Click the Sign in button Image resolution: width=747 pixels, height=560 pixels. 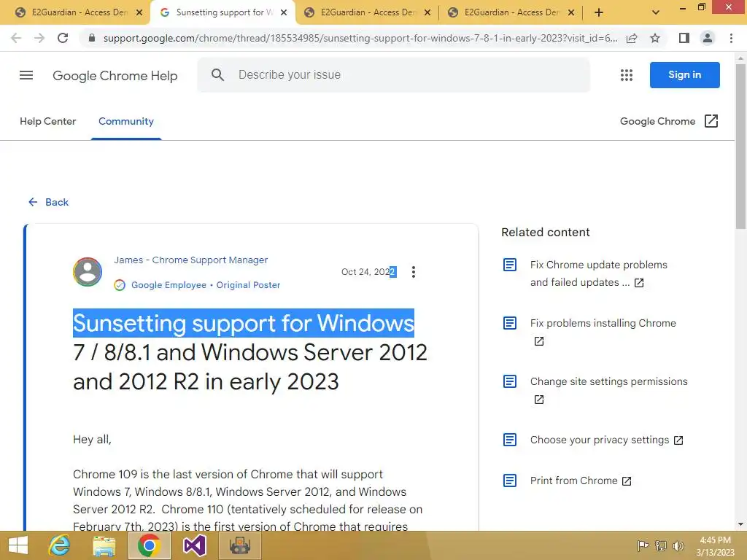684,75
